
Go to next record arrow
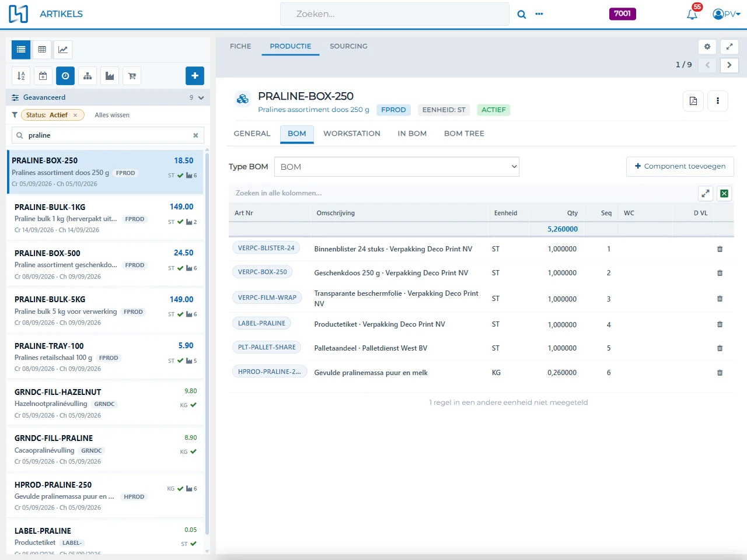pos(729,65)
